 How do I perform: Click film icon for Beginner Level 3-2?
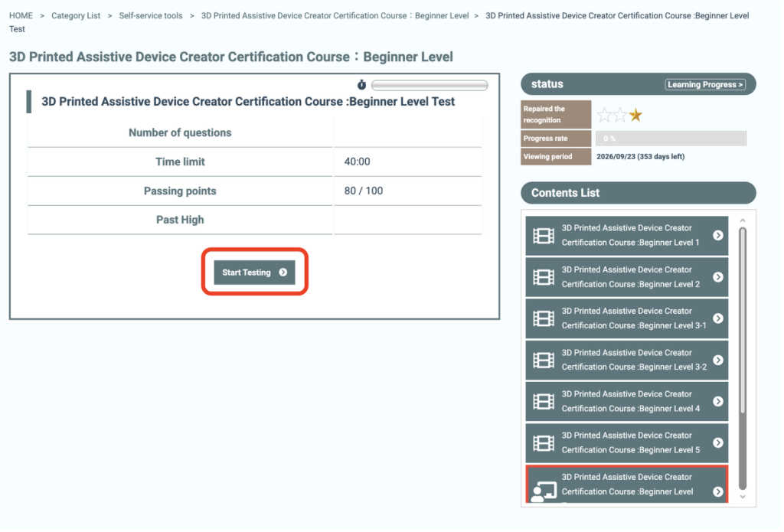coord(544,360)
